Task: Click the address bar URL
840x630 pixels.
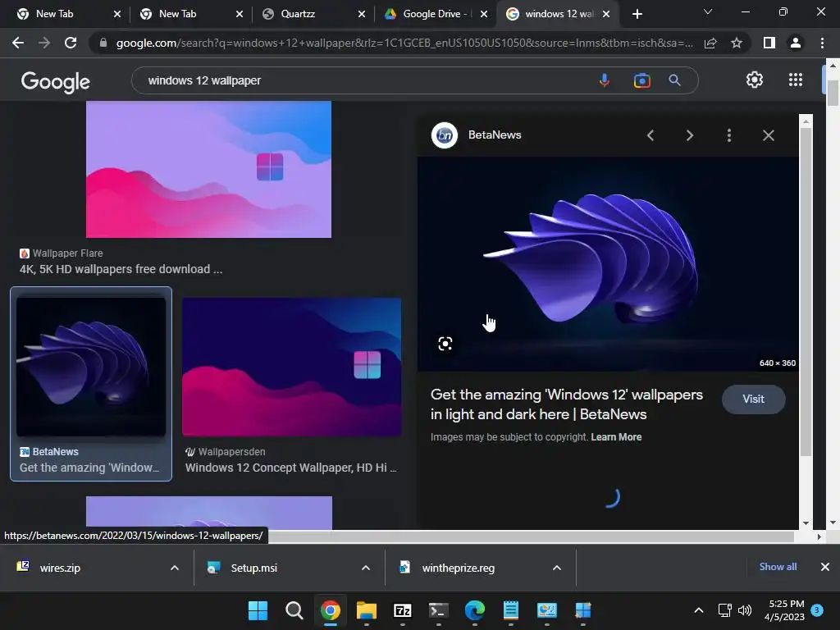Action: [x=404, y=43]
